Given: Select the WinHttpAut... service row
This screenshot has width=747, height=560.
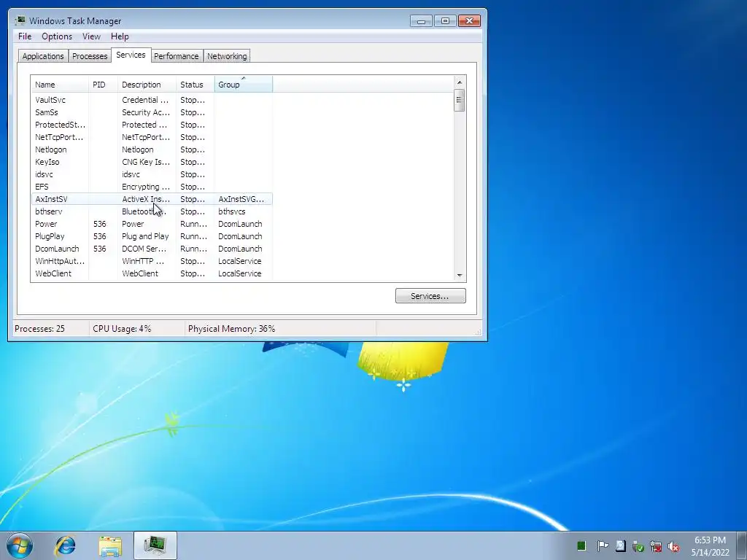Looking at the screenshot, I should tap(152, 261).
